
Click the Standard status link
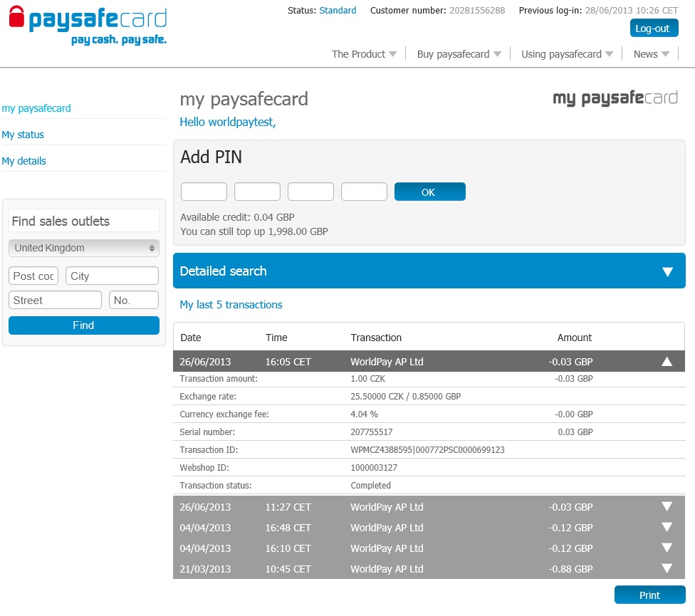pos(338,10)
